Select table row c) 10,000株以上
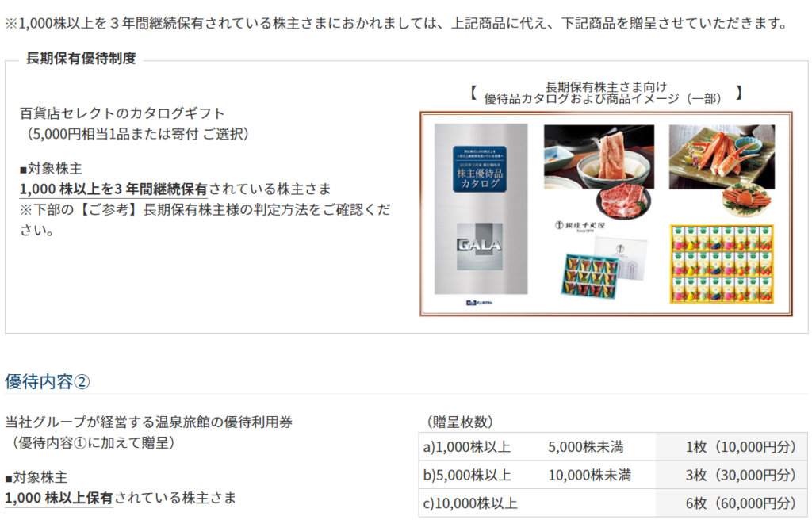Viewport: 812px width, 520px height. point(613,503)
